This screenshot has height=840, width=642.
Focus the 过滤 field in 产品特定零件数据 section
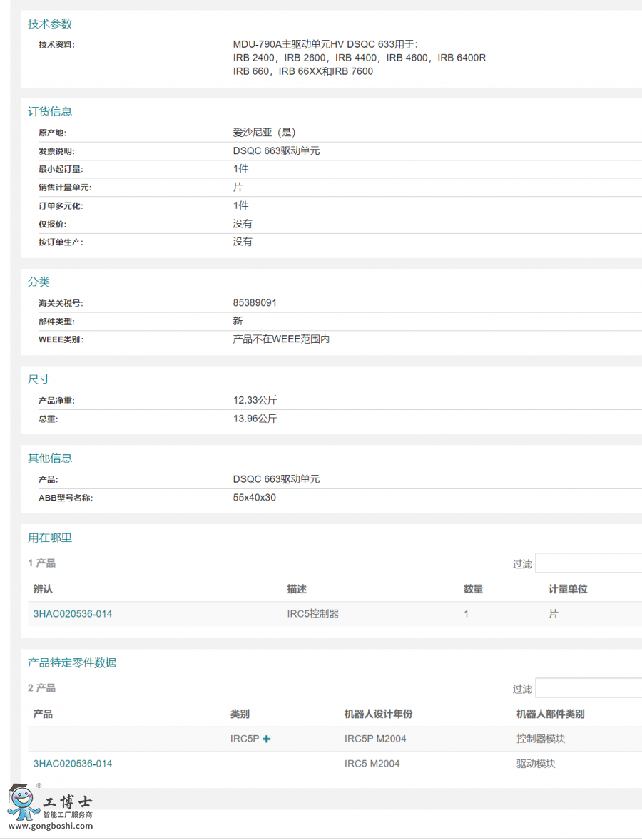(588, 688)
